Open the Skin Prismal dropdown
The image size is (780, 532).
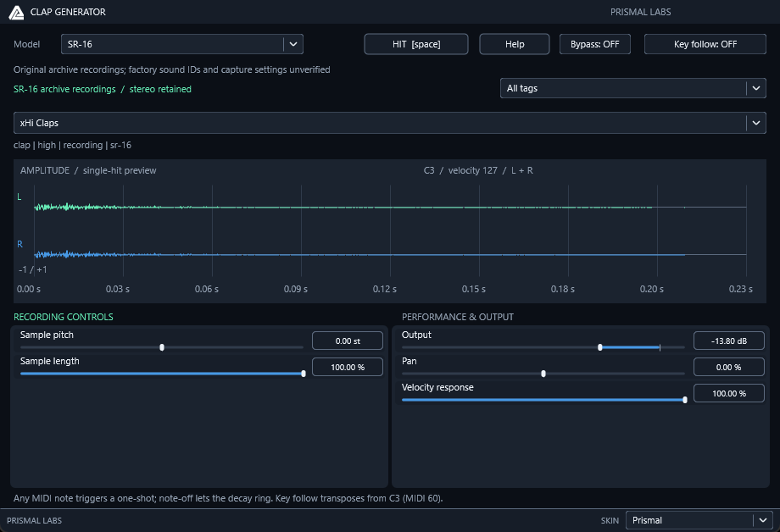click(699, 520)
